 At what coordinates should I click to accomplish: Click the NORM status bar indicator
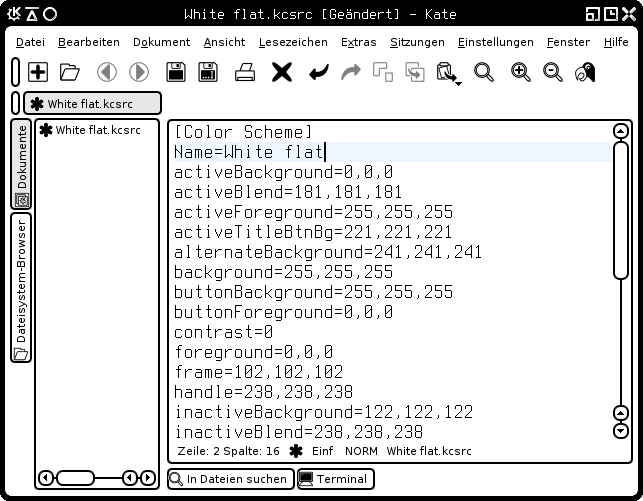point(361,451)
